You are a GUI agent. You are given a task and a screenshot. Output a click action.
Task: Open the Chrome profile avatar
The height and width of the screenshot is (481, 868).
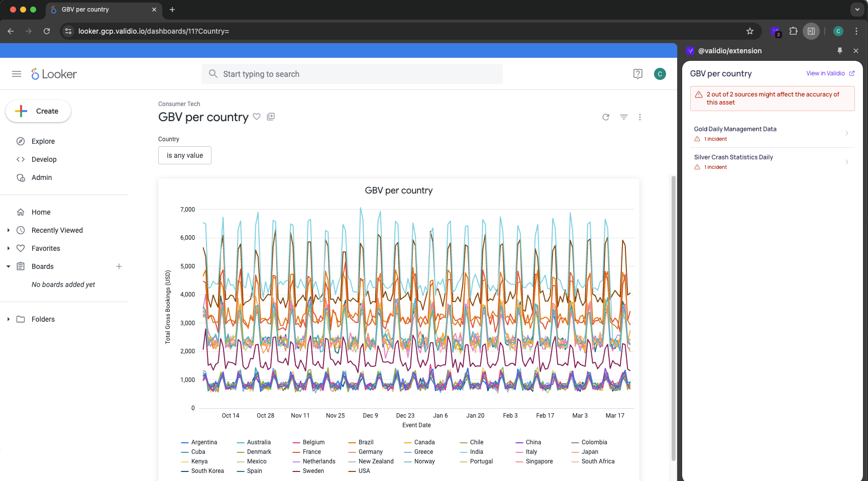point(838,31)
